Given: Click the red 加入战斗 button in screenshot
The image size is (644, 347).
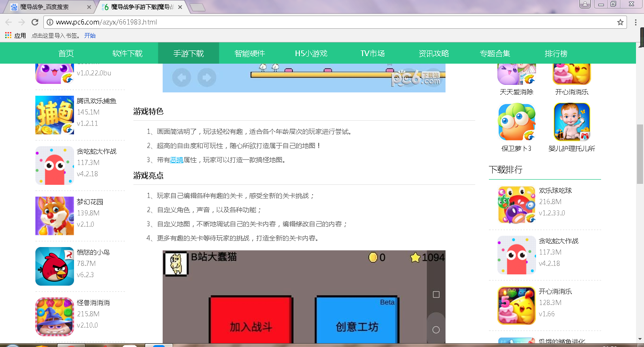Looking at the screenshot, I should point(251,320).
